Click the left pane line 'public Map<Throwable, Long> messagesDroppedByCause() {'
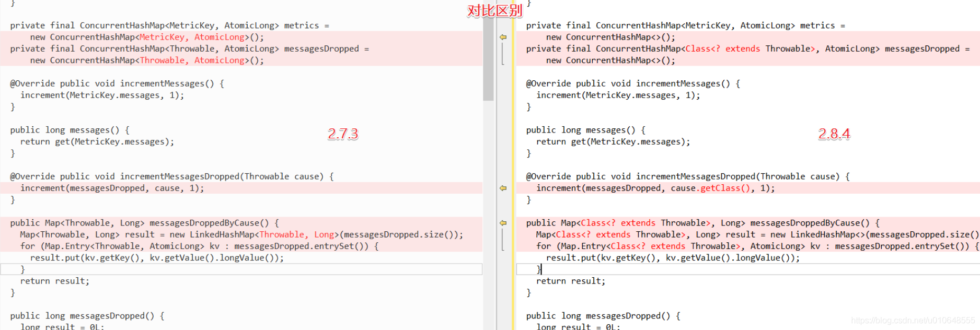980x330 pixels. (144, 223)
